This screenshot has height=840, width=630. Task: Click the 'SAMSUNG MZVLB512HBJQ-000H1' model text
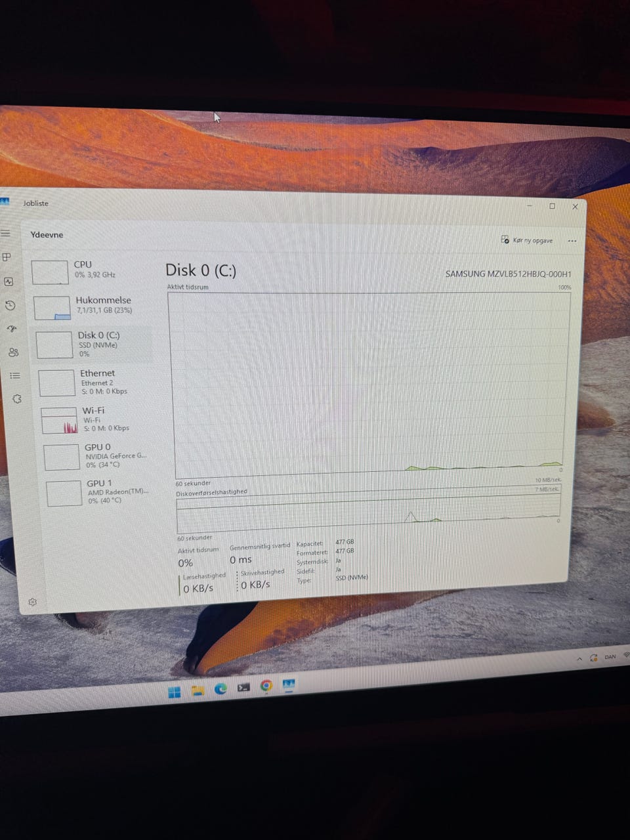click(508, 274)
